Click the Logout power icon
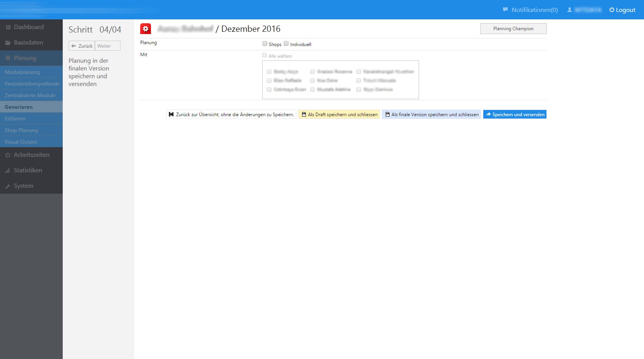 [611, 10]
